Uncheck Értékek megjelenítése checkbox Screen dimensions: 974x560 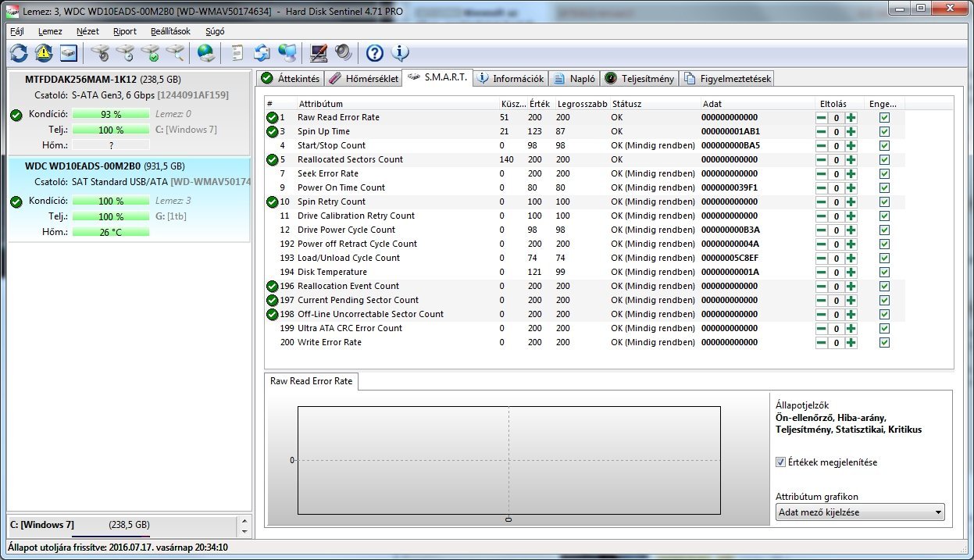tap(780, 462)
